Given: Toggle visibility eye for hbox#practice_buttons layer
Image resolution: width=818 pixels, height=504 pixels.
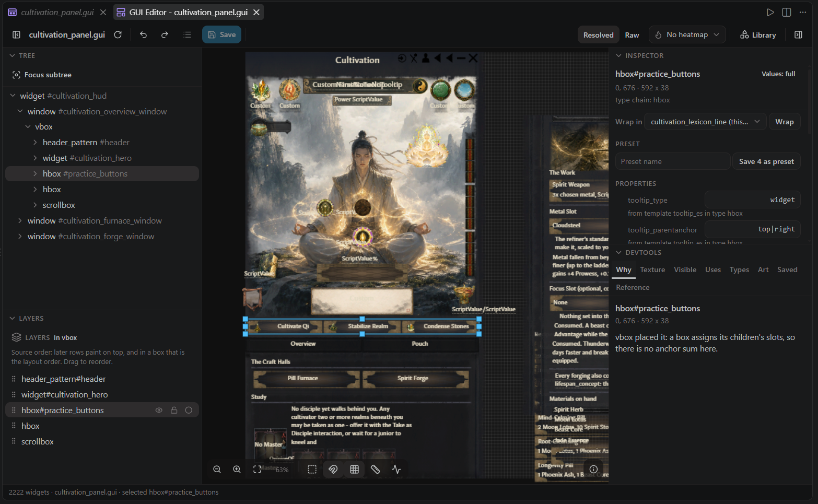Looking at the screenshot, I should [x=159, y=410].
